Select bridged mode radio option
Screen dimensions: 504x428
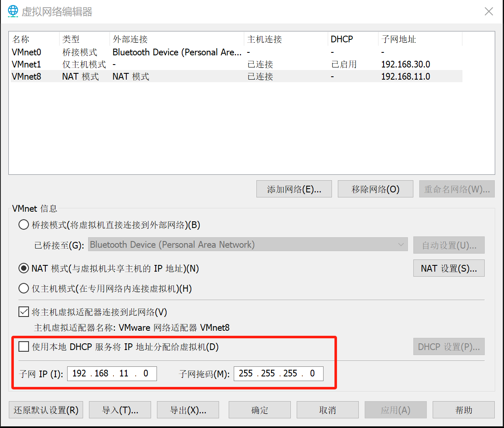pyautogui.click(x=24, y=224)
